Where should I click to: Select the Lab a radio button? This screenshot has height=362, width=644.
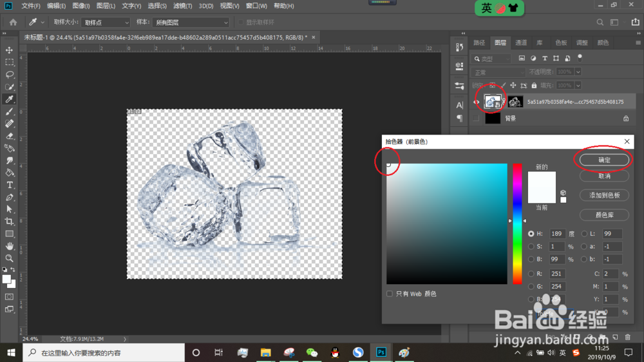(585, 247)
